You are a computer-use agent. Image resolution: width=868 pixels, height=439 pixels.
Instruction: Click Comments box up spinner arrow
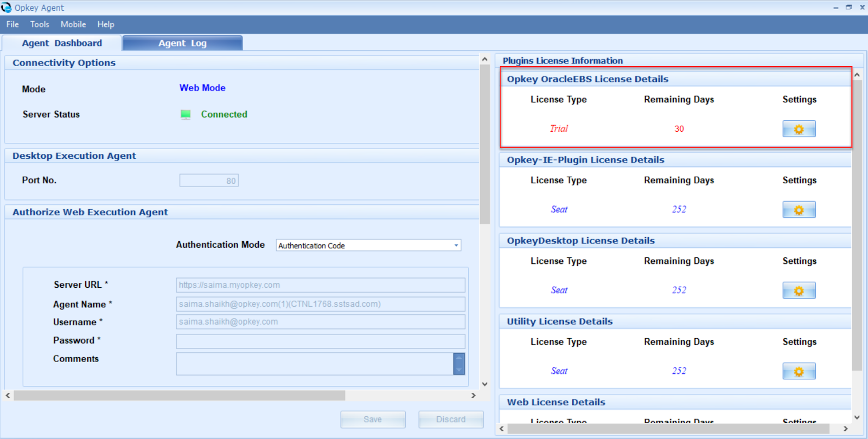(459, 358)
